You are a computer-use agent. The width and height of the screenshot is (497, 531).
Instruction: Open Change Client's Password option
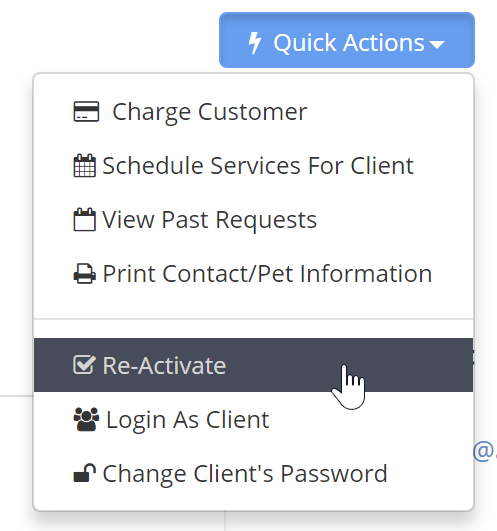click(x=245, y=473)
